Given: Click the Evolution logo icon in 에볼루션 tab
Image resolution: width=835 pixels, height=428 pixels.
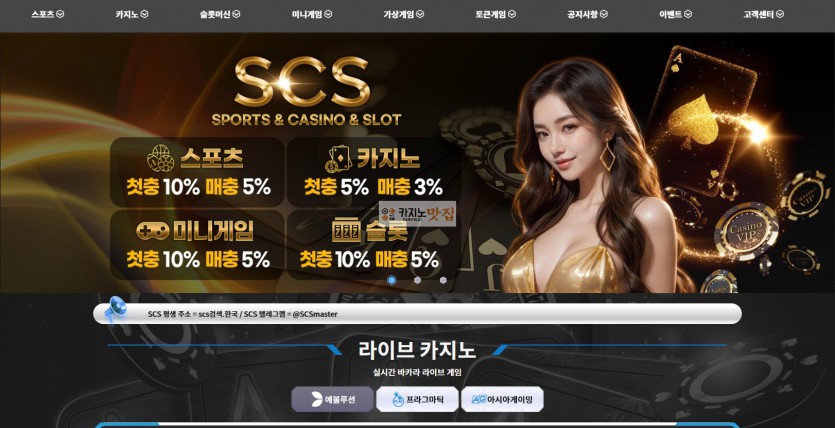Looking at the screenshot, I should tap(316, 399).
